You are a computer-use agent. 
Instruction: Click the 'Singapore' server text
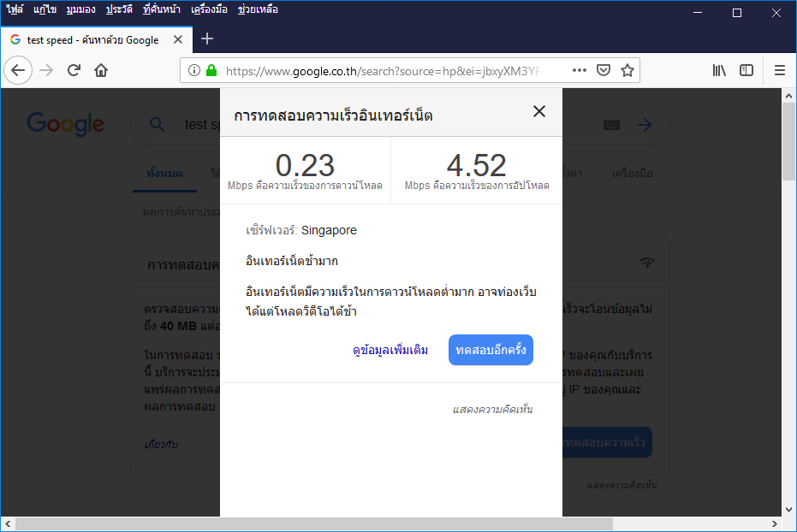(329, 230)
